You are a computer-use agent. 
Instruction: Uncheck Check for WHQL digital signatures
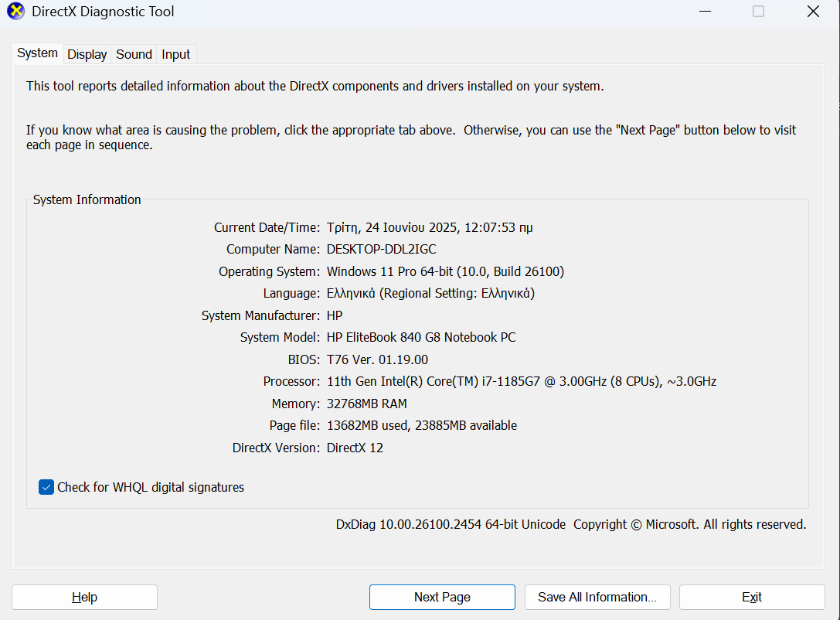[x=46, y=487]
